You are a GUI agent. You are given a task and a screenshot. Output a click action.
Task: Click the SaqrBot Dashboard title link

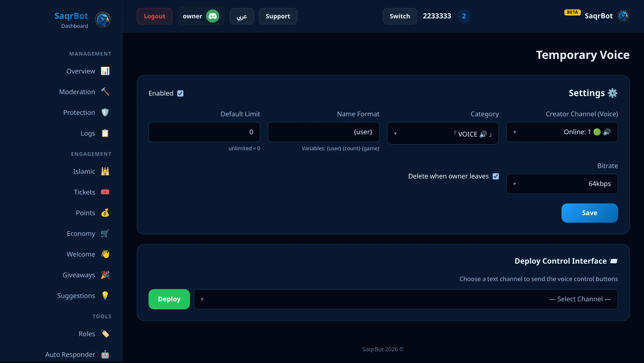71,20
